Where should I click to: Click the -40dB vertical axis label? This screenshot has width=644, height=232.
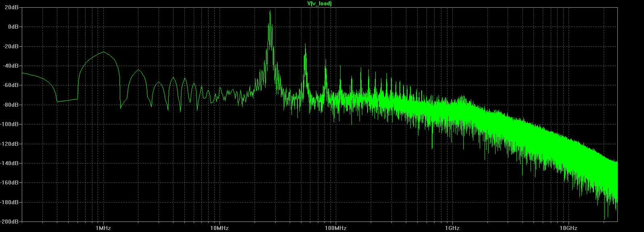click(12, 66)
